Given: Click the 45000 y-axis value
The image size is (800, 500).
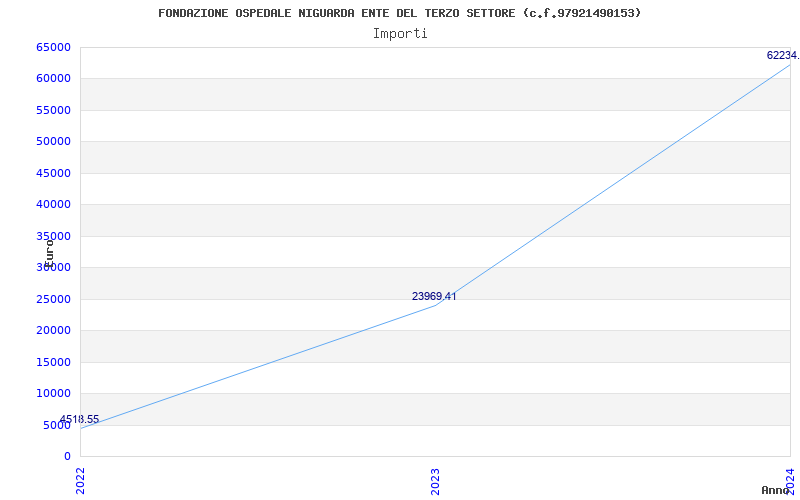Looking at the screenshot, I should pyautogui.click(x=53, y=173).
